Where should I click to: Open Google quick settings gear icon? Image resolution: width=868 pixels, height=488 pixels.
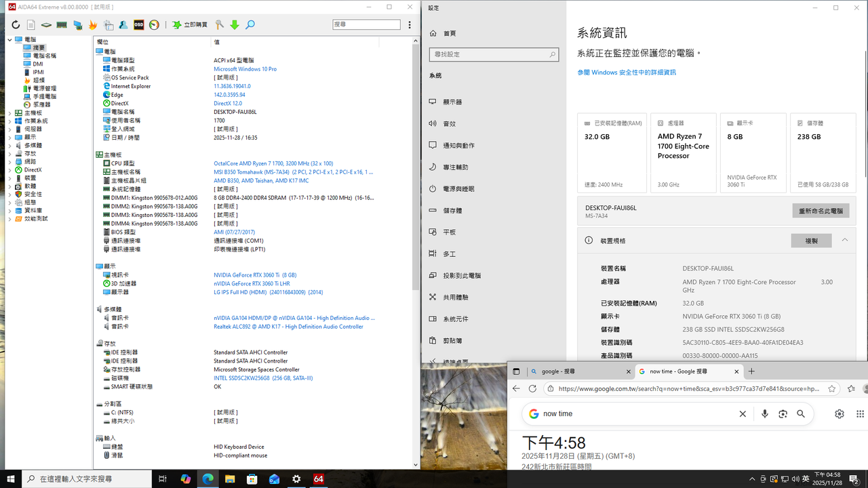tap(840, 413)
